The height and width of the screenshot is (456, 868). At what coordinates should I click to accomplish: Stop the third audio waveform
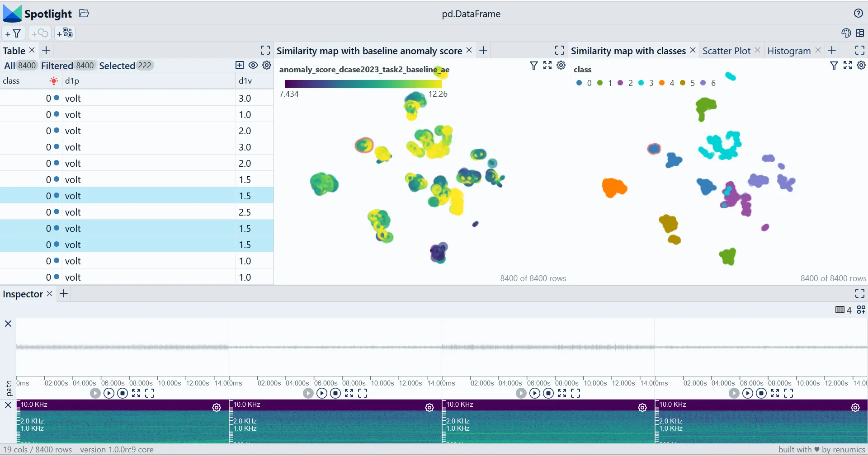pyautogui.click(x=548, y=393)
